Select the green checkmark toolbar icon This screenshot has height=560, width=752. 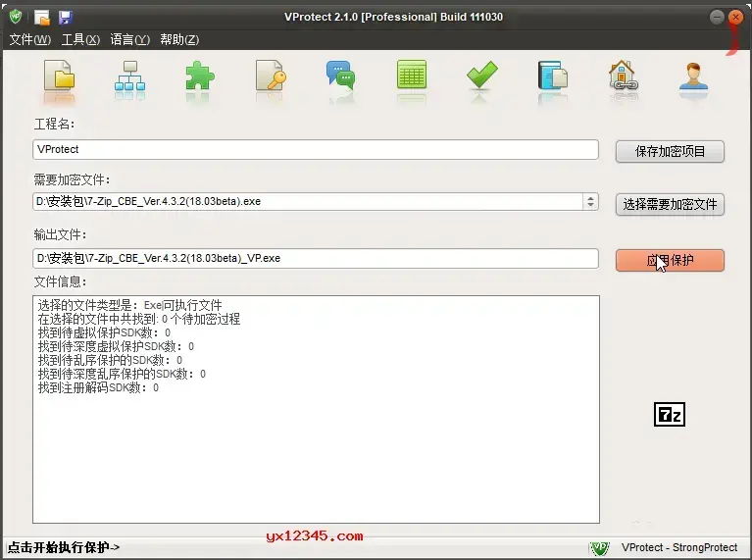tap(482, 75)
